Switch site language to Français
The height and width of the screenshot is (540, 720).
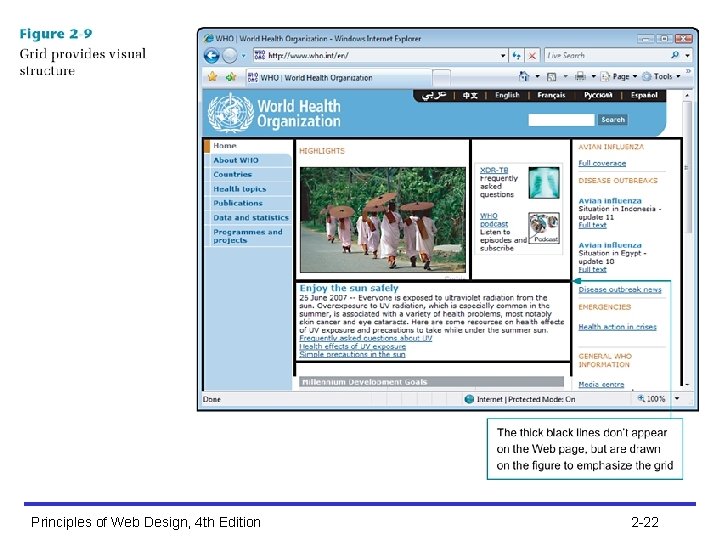tap(551, 95)
